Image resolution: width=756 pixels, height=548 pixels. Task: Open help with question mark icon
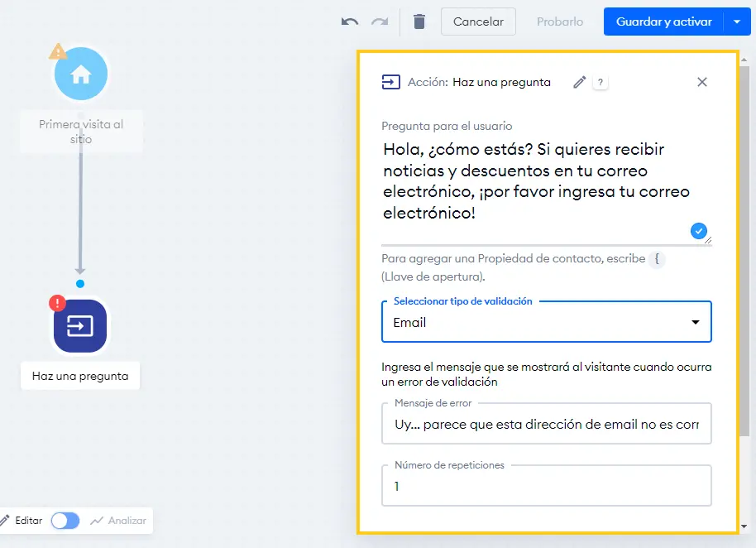point(600,83)
